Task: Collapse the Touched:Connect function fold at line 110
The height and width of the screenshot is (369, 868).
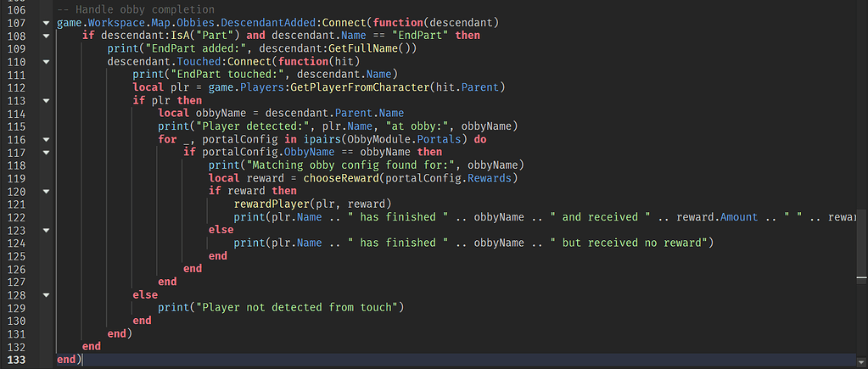Action: pos(45,62)
